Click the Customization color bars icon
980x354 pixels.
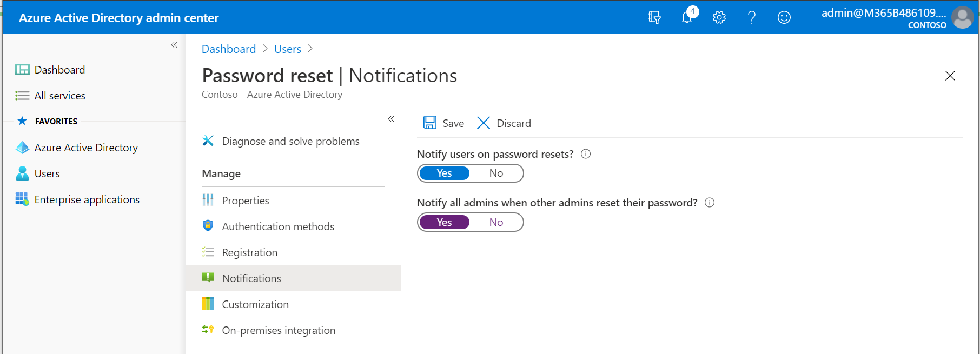point(208,304)
